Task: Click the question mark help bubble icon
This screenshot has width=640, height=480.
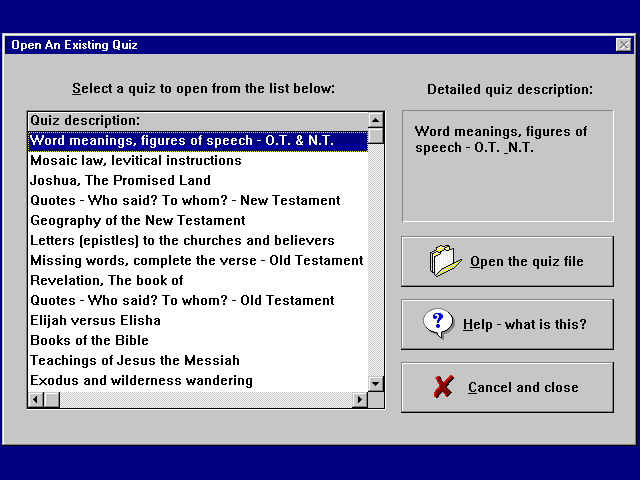Action: coord(438,323)
